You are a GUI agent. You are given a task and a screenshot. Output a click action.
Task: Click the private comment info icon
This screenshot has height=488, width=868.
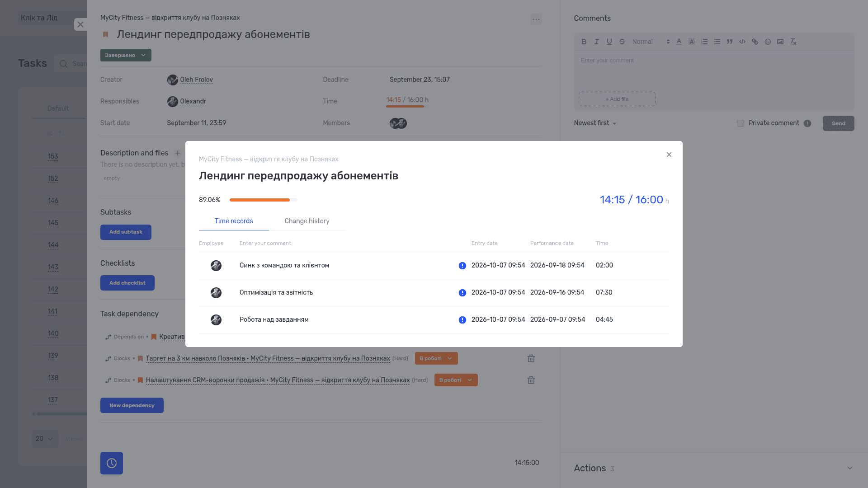(x=807, y=123)
